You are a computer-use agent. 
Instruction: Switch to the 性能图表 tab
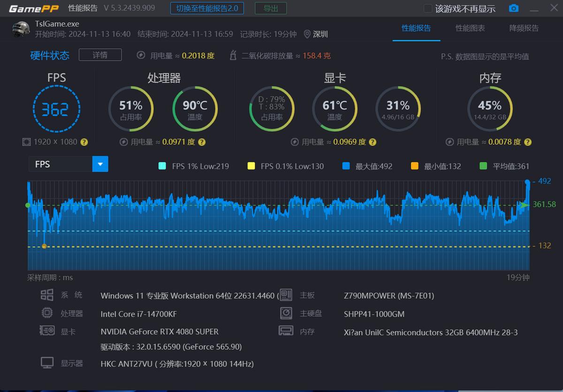pyautogui.click(x=470, y=28)
